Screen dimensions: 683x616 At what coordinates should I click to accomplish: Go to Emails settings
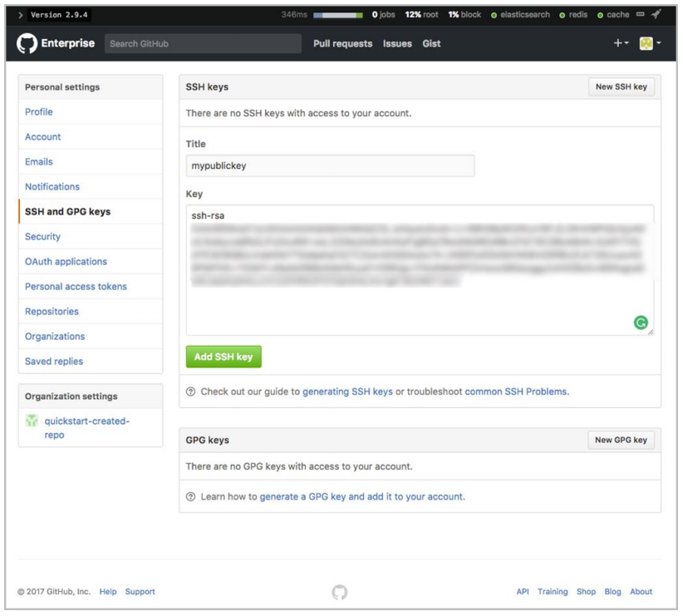pos(39,162)
